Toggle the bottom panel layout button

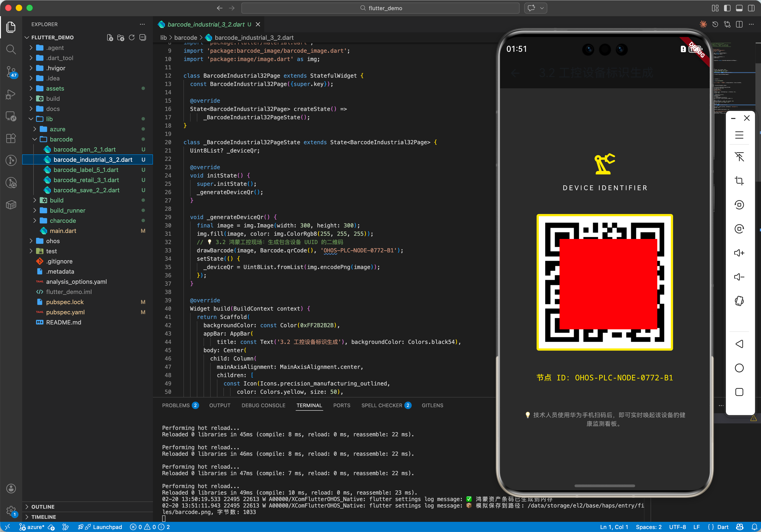coord(739,8)
